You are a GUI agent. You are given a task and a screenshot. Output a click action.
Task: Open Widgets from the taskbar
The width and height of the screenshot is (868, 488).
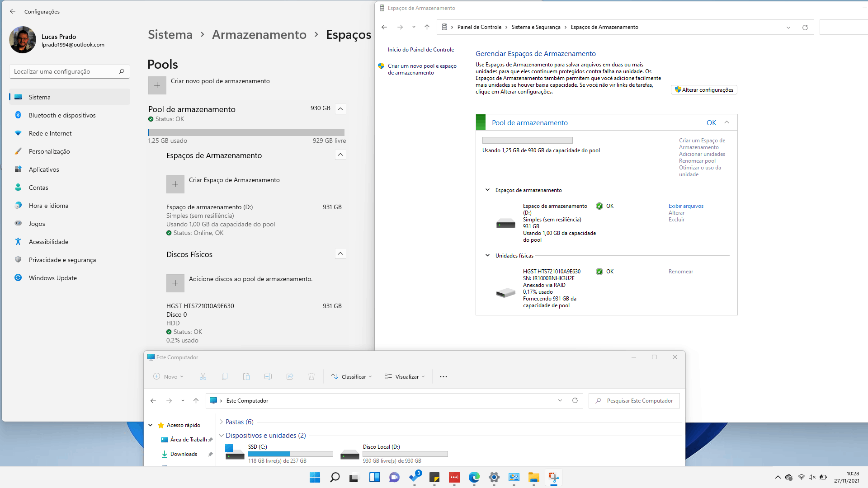click(x=375, y=477)
